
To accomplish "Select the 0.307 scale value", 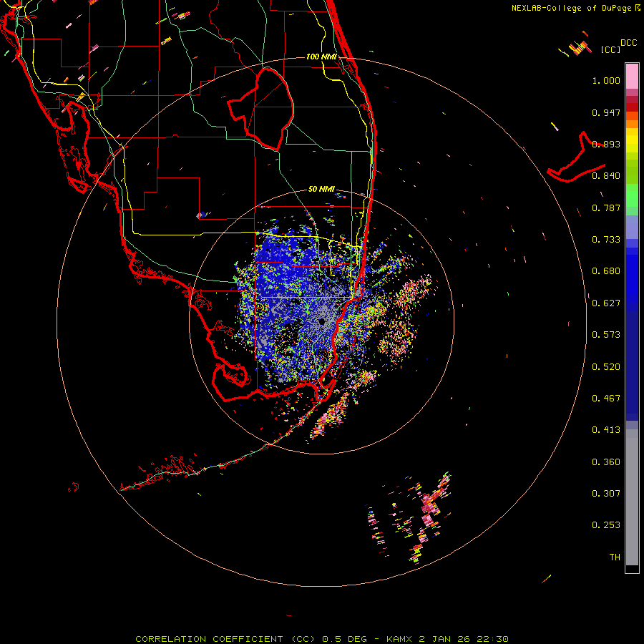I will click(606, 494).
